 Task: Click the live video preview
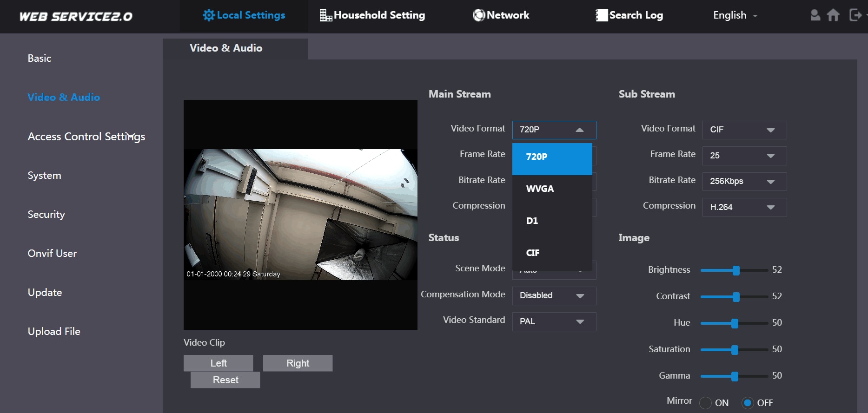click(x=300, y=215)
